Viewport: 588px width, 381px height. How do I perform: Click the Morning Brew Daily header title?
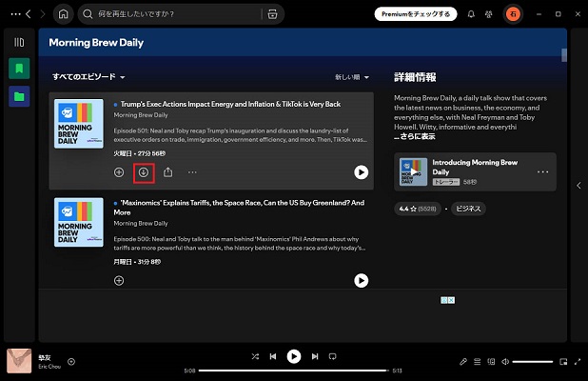point(96,43)
